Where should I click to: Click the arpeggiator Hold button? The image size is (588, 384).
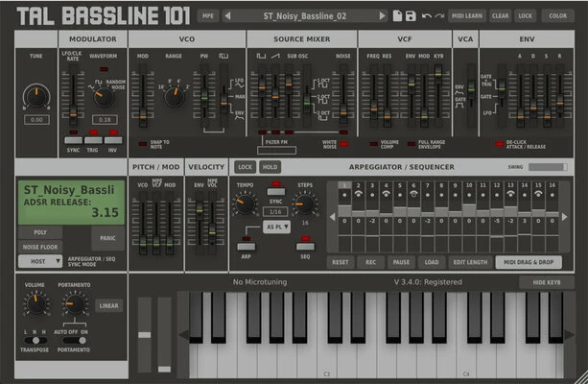pyautogui.click(x=270, y=167)
